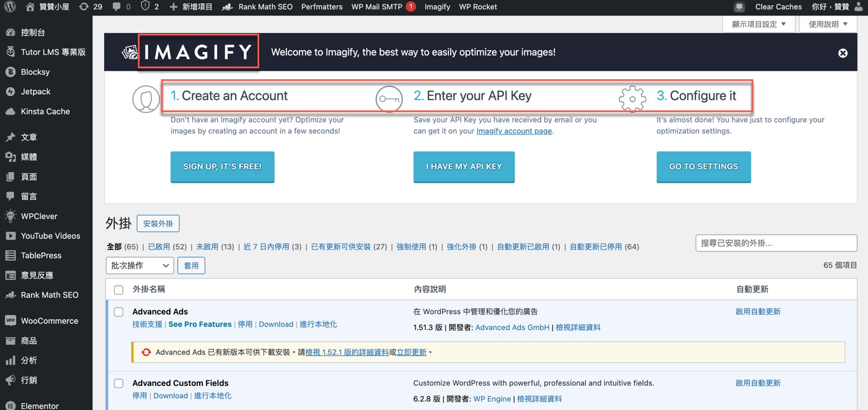Screen dimensions: 868x410
Task: Open the Perfmatters admin bar menu
Action: click(322, 7)
